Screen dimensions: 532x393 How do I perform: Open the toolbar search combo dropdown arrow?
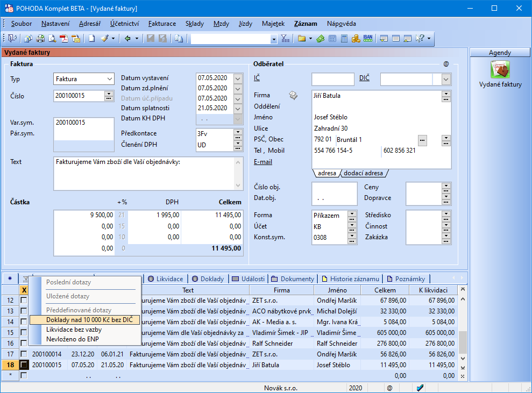pyautogui.click(x=273, y=39)
